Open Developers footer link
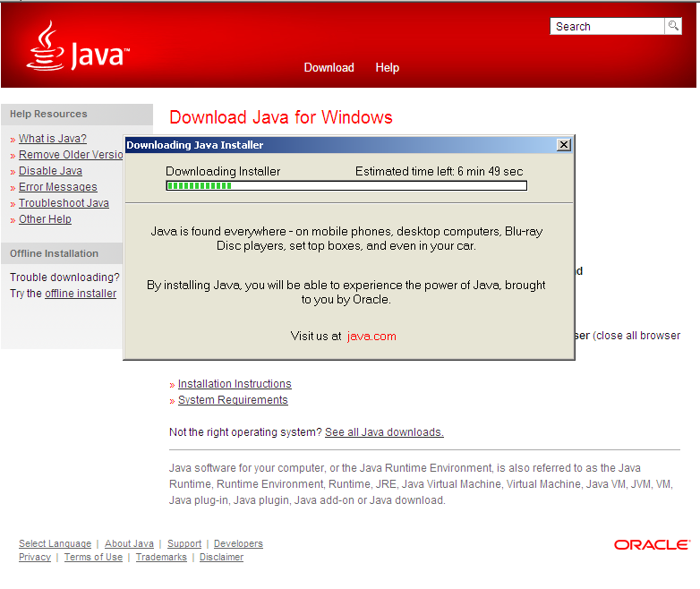The image size is (700, 589). tap(238, 543)
